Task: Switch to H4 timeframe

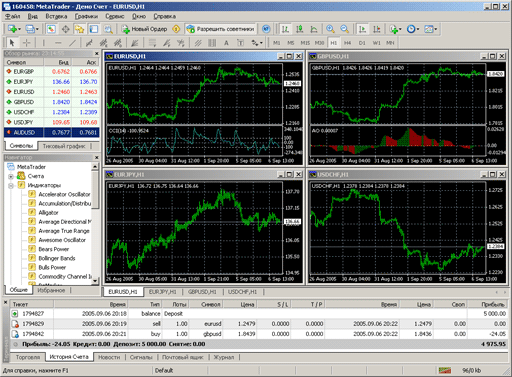Action: tap(348, 43)
